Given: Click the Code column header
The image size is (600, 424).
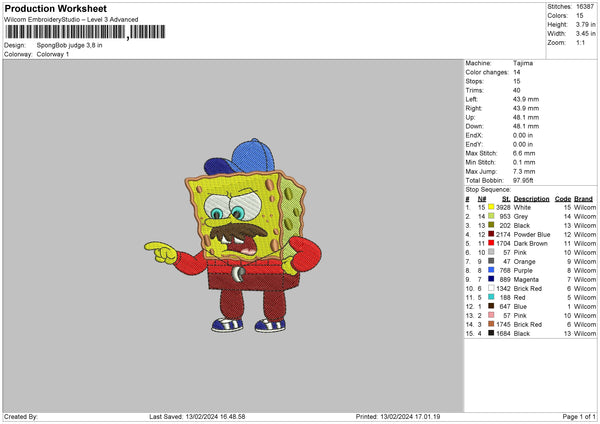Looking at the screenshot, I should coord(562,199).
